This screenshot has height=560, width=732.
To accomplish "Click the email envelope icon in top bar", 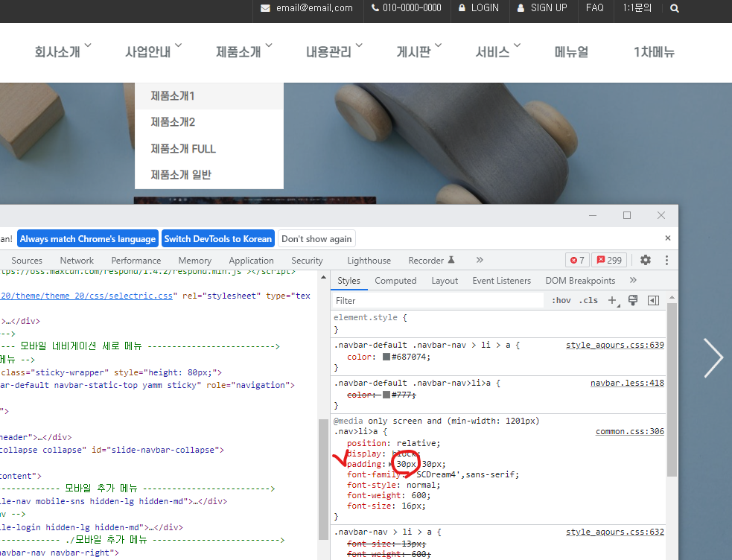I will tap(265, 8).
